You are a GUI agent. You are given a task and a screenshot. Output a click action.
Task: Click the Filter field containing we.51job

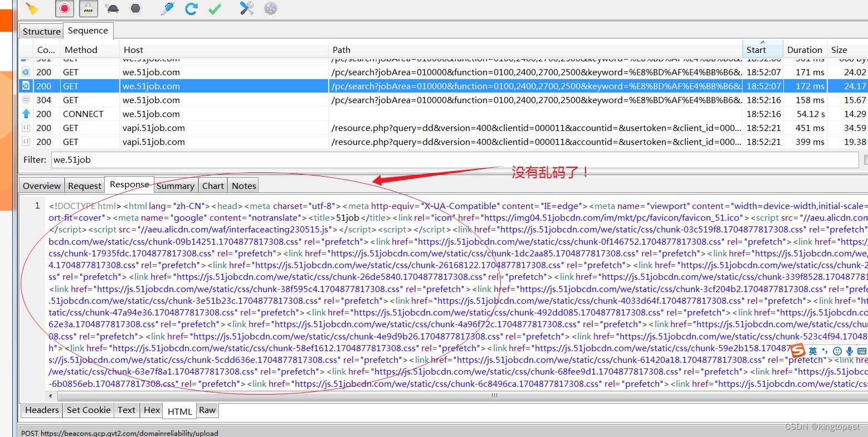point(455,160)
